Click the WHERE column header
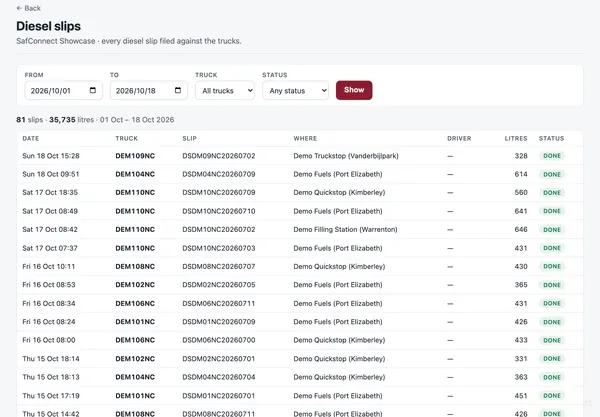 tap(305, 138)
